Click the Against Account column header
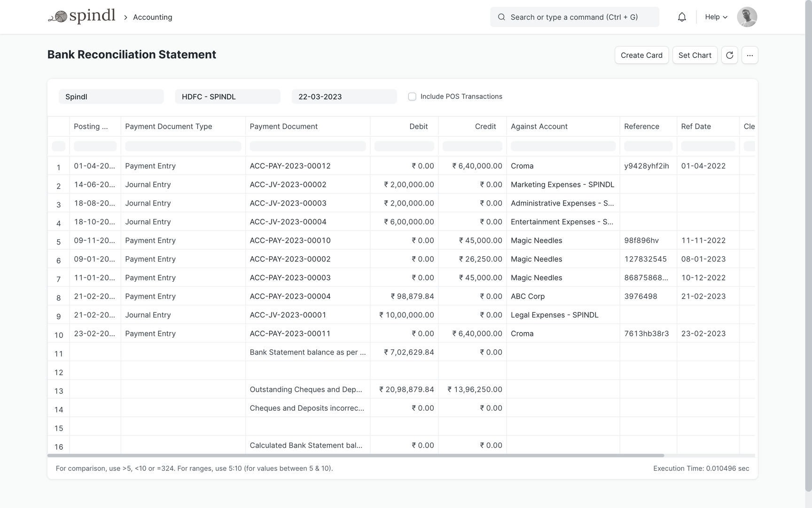This screenshot has height=508, width=812. click(x=563, y=127)
